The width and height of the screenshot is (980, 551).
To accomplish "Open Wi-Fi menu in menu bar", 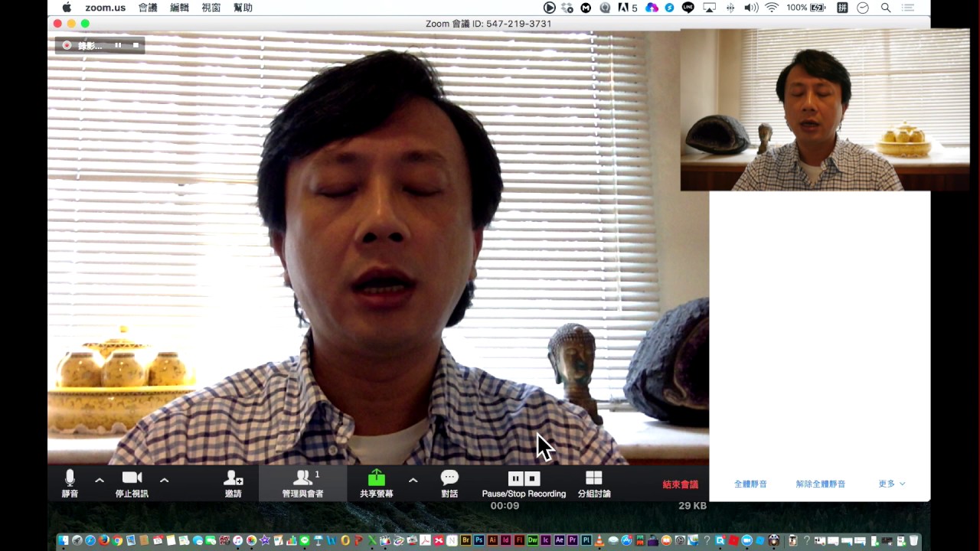I will 772,8.
